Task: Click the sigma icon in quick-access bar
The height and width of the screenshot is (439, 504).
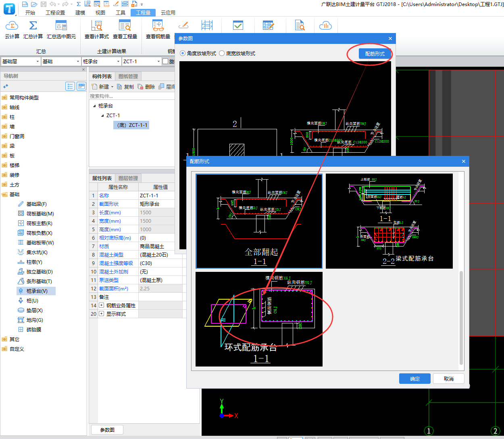Action: (78, 4)
